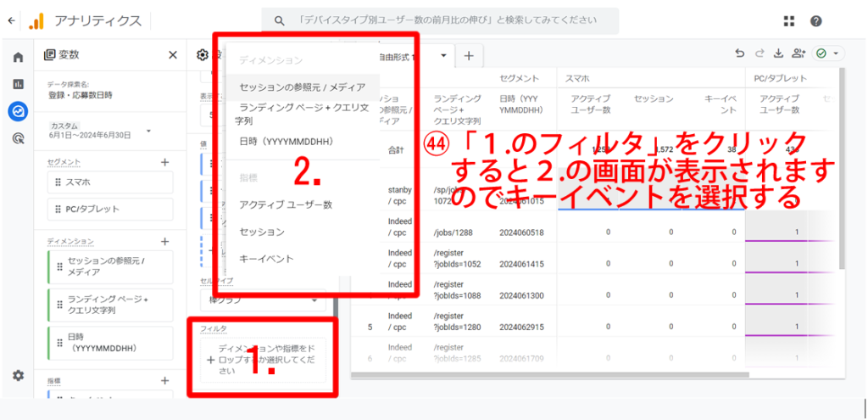Open Advertising in the left navigation
The height and width of the screenshot is (420, 868).
point(19,138)
